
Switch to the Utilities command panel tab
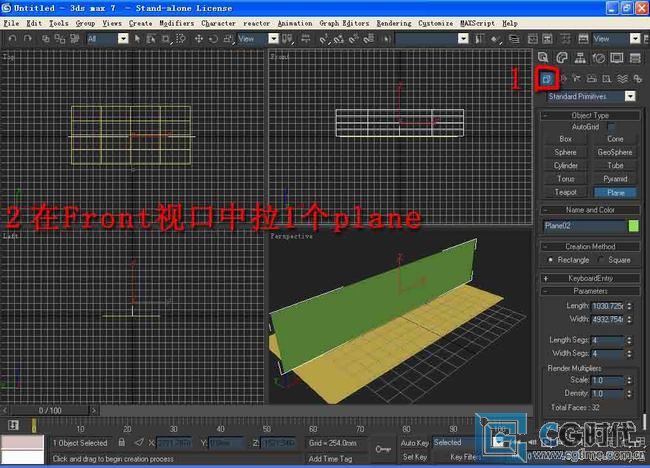(x=635, y=58)
